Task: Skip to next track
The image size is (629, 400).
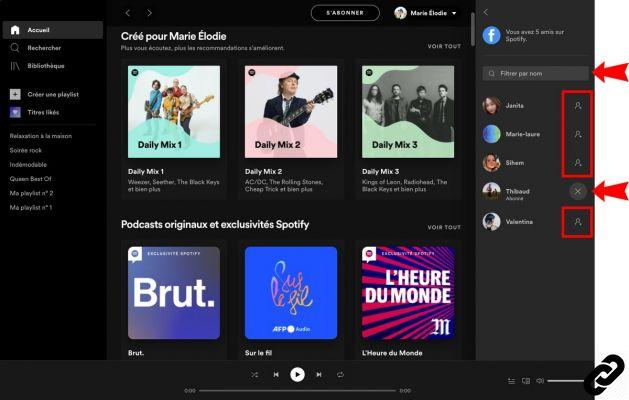Action: coord(319,375)
